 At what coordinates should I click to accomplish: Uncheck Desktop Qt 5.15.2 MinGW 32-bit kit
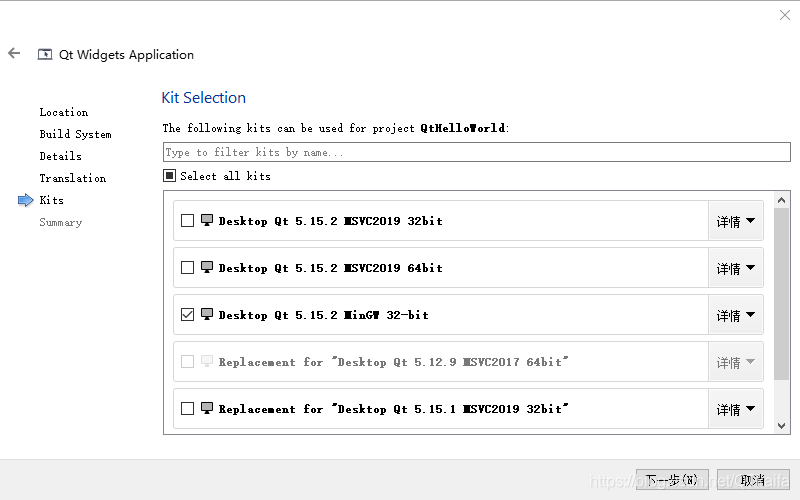pyautogui.click(x=187, y=314)
